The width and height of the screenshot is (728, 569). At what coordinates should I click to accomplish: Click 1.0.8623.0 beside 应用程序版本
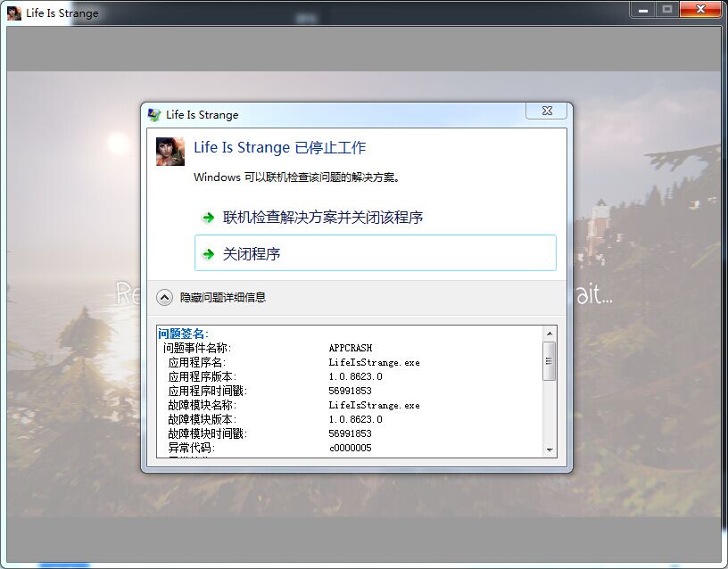(x=356, y=376)
